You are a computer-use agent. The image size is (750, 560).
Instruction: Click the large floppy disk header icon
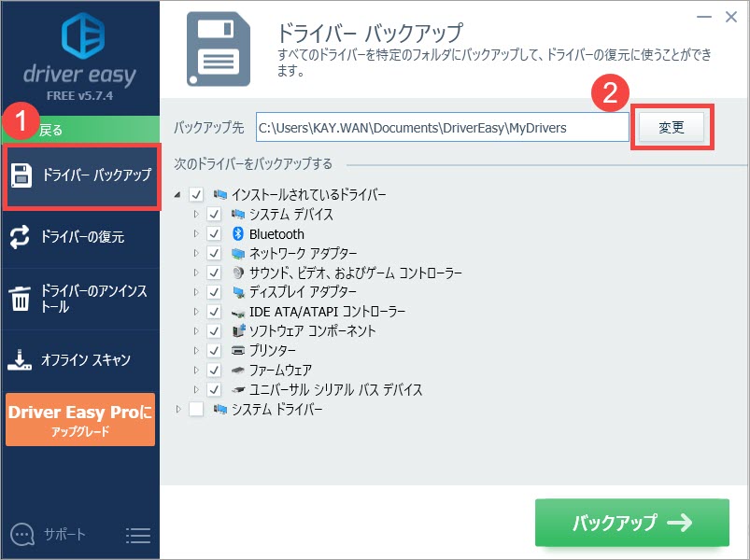tap(219, 49)
